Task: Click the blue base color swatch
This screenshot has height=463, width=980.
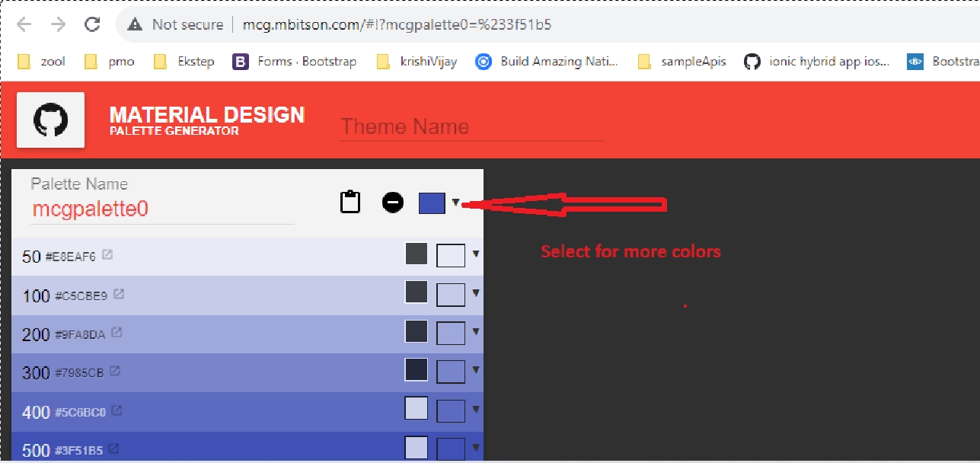Action: (432, 203)
